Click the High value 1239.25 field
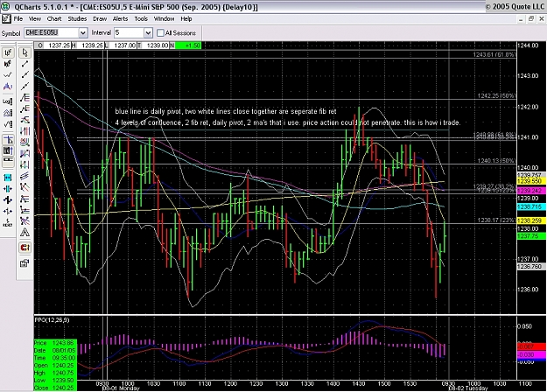The image size is (547, 392). coord(91,45)
